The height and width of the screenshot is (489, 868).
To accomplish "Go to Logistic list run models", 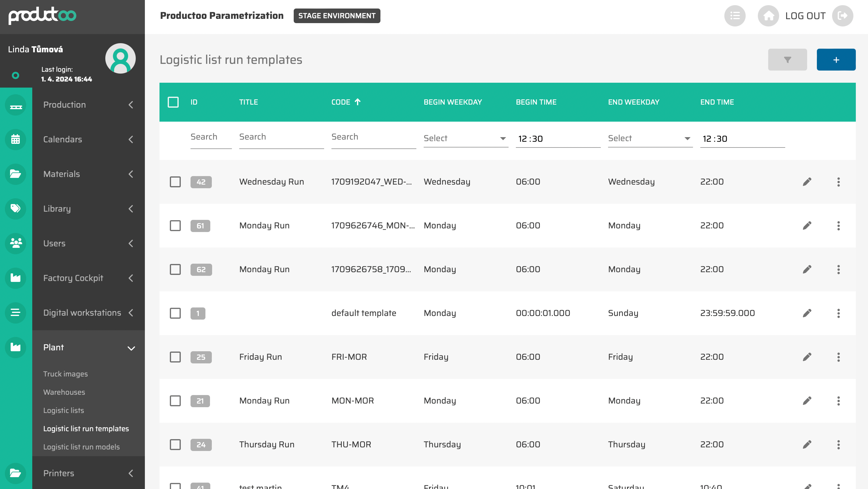I will [81, 446].
